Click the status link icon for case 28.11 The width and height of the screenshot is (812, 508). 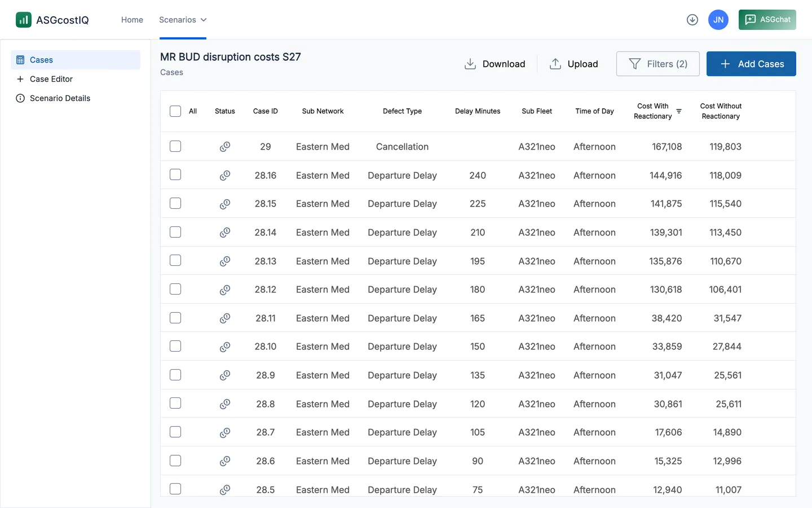click(x=225, y=318)
